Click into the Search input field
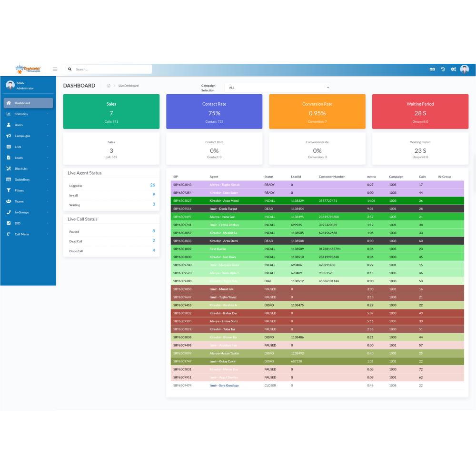This screenshot has height=476, width=476. (112, 69)
